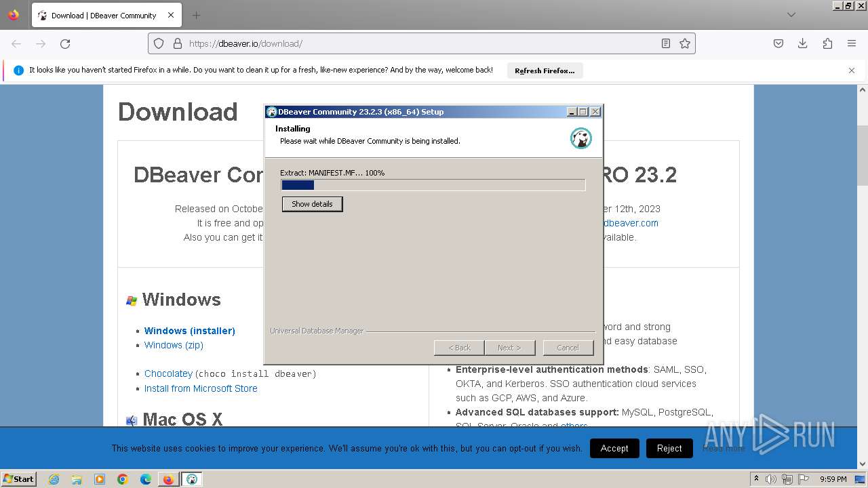Open the Windows Start menu
Viewport: 868px width, 488px height.
click(19, 479)
